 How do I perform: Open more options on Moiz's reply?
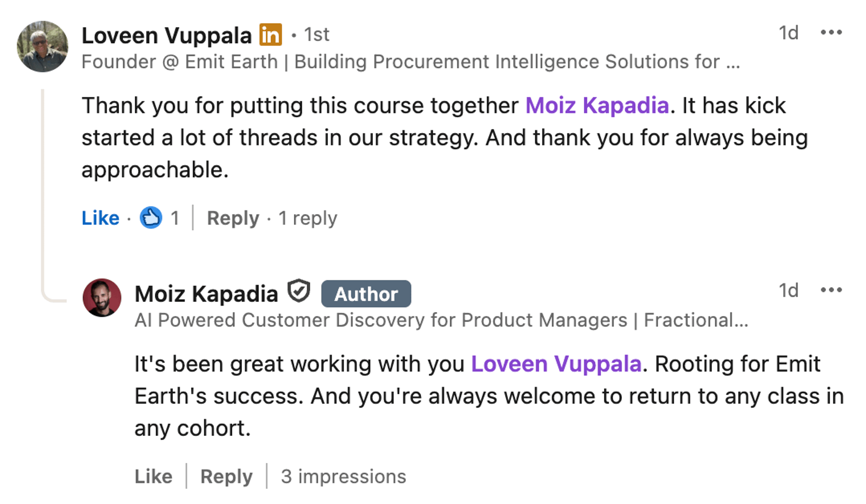point(831,290)
